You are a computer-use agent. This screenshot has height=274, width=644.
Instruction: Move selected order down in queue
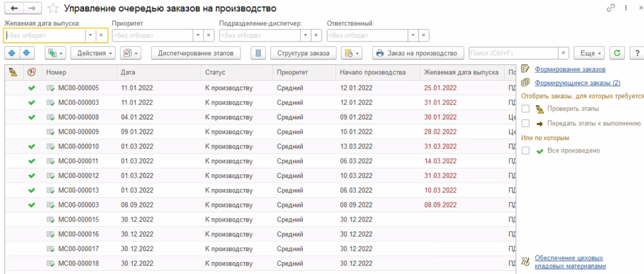[27, 53]
